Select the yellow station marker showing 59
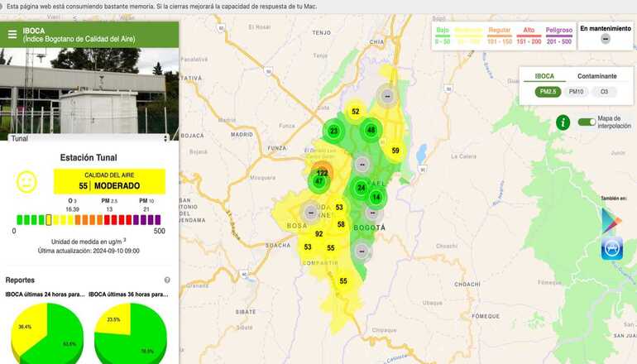 click(395, 151)
